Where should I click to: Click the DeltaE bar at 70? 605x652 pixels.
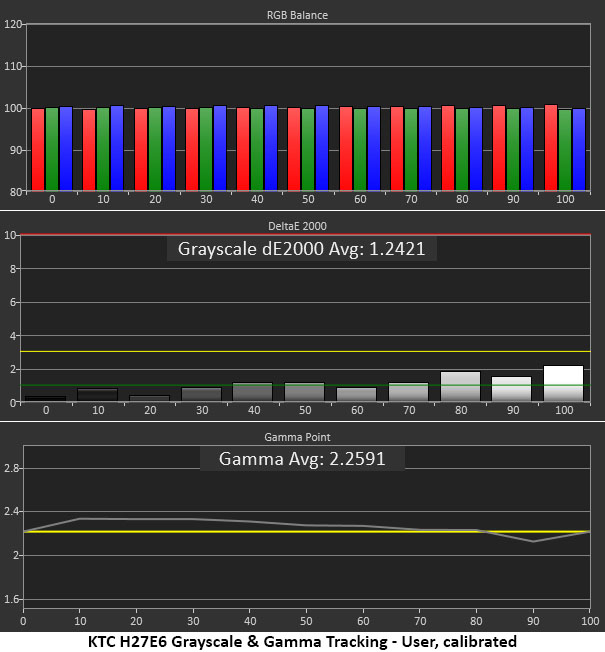click(408, 392)
